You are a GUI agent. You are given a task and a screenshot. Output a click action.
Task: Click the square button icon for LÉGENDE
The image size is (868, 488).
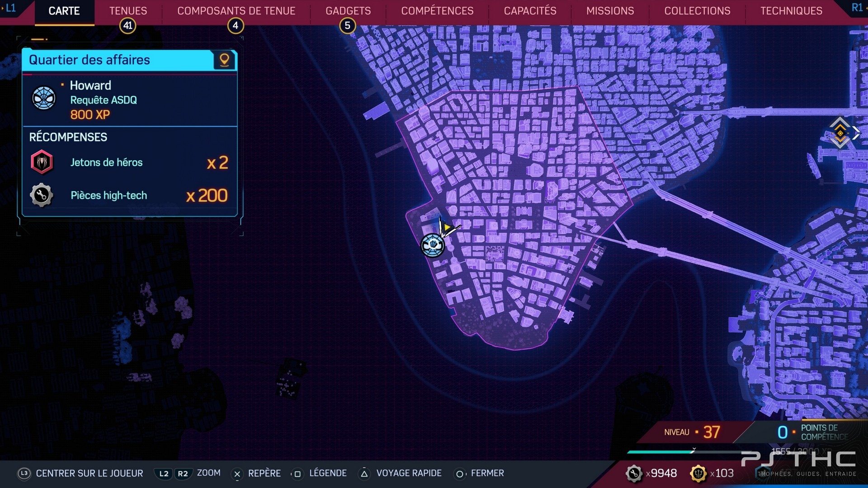[x=297, y=474]
